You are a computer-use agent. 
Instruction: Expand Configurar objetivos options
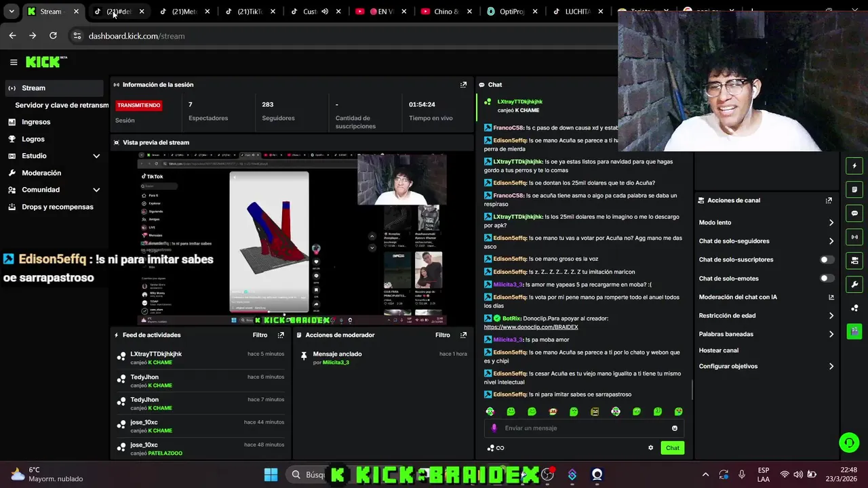click(x=831, y=367)
